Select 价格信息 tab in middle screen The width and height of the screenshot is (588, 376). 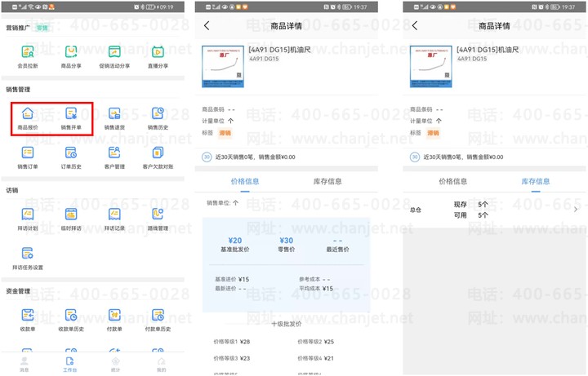coord(245,182)
